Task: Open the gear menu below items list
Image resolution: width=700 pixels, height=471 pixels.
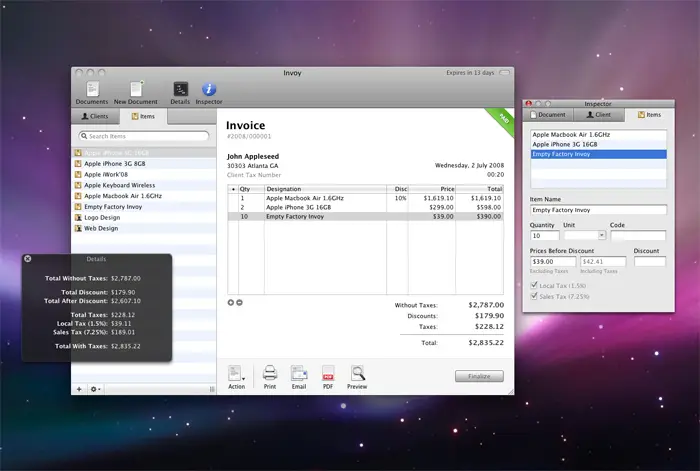Action: [x=96, y=388]
